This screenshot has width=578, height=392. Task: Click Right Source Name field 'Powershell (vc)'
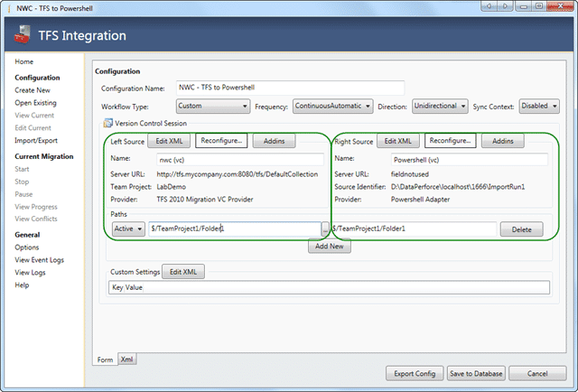(470, 160)
